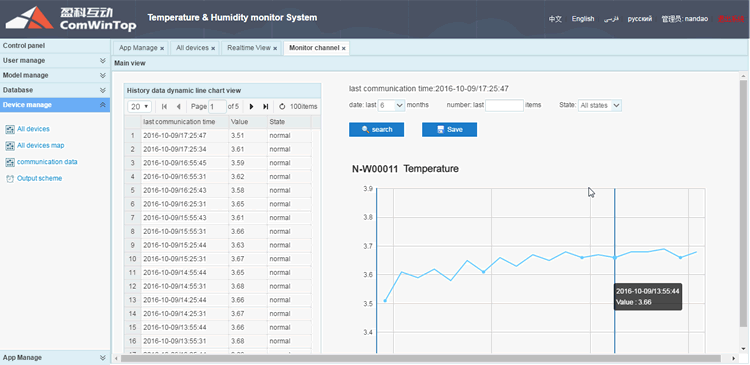This screenshot has width=750, height=365.
Task: Open All devices sidebar icon
Action: (10, 129)
